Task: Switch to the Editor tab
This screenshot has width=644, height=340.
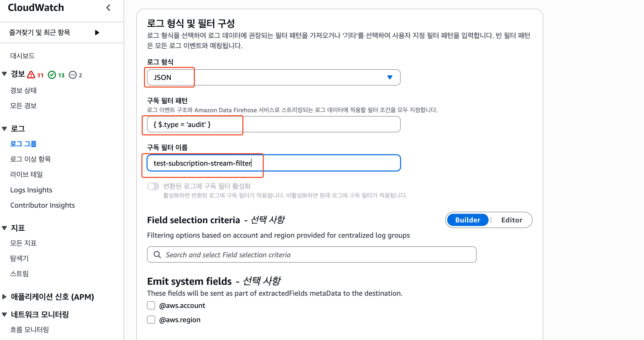Action: point(511,220)
